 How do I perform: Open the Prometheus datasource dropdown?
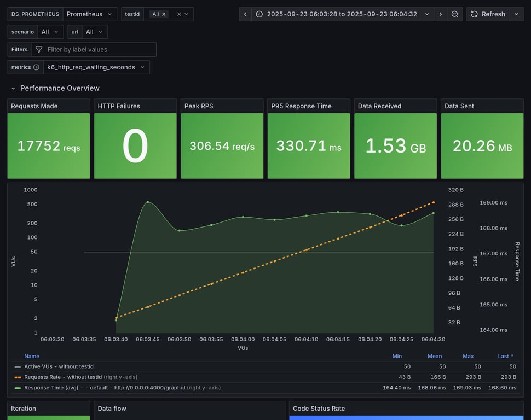pos(89,14)
